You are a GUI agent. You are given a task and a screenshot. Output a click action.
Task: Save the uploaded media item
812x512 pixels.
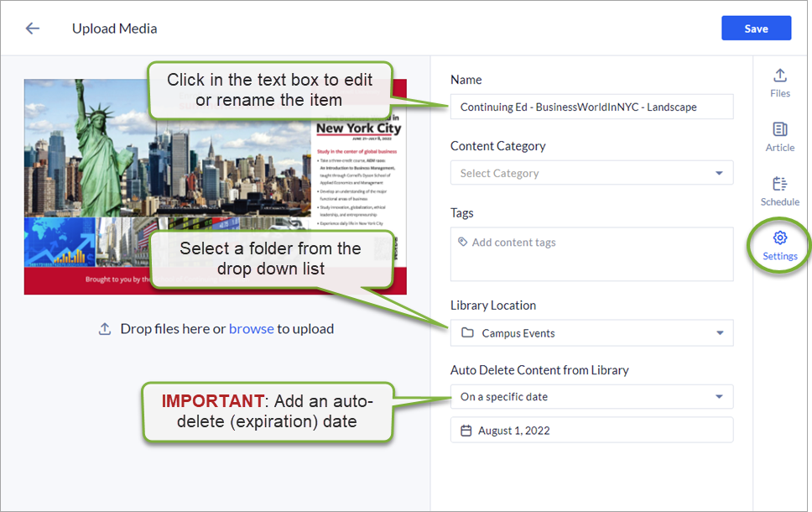pyautogui.click(x=756, y=28)
